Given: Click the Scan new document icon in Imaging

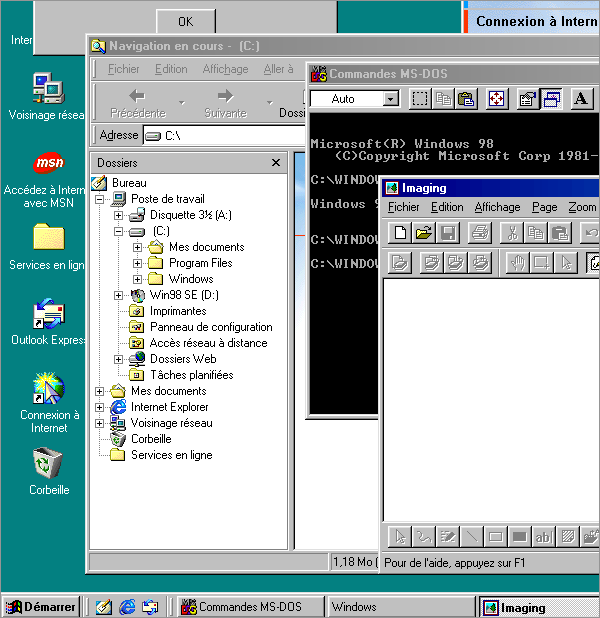Looking at the screenshot, I should coord(400,263).
